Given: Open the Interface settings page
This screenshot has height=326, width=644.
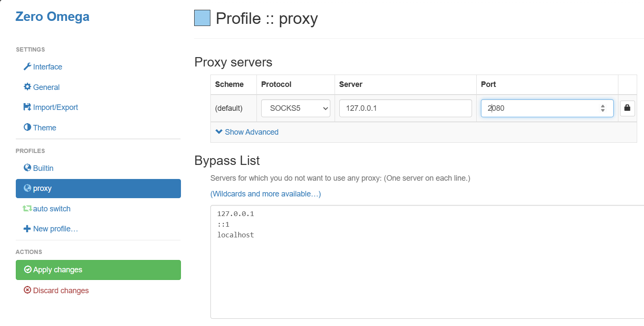Looking at the screenshot, I should point(47,67).
